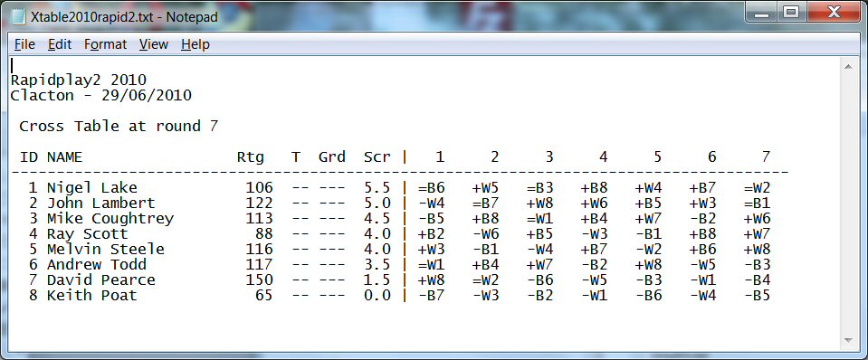This screenshot has width=868, height=360.
Task: Click Nigel Lake's round 1 result =B6
Action: pyautogui.click(x=432, y=188)
